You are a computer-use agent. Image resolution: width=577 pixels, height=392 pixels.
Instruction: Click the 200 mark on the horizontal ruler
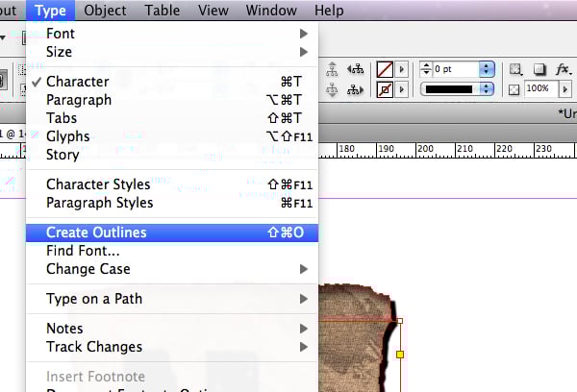click(425, 149)
